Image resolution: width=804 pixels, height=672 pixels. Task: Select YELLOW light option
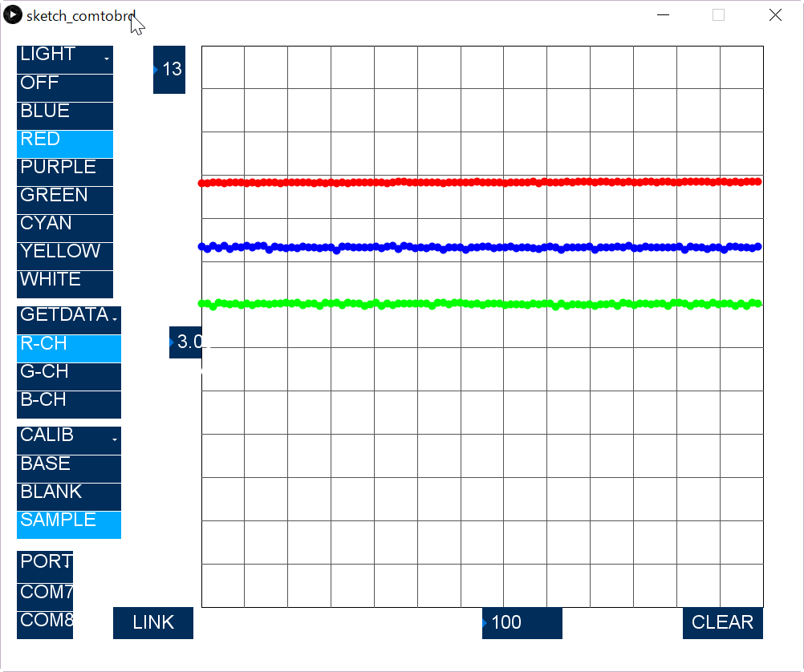(65, 257)
